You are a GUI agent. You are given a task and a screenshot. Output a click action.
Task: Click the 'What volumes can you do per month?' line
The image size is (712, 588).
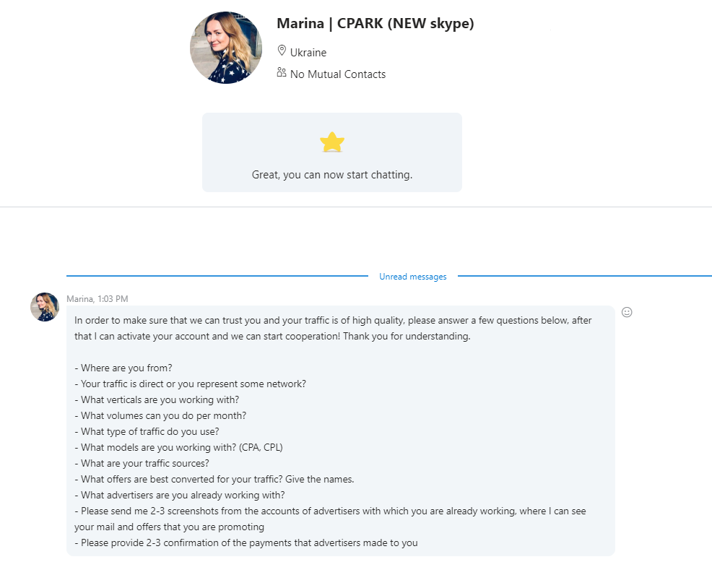(160, 416)
